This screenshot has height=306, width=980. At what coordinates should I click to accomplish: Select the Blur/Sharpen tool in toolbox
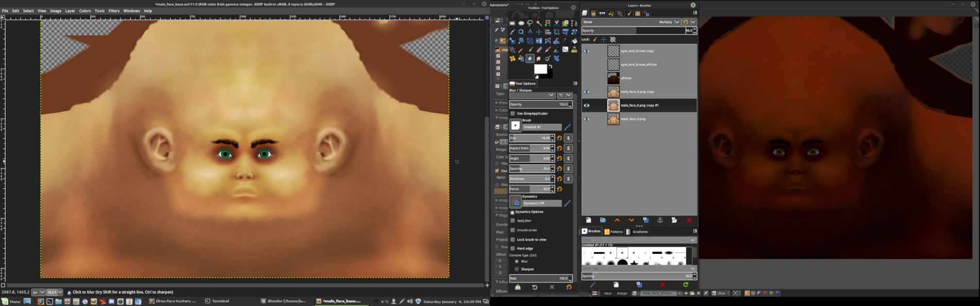point(530,59)
